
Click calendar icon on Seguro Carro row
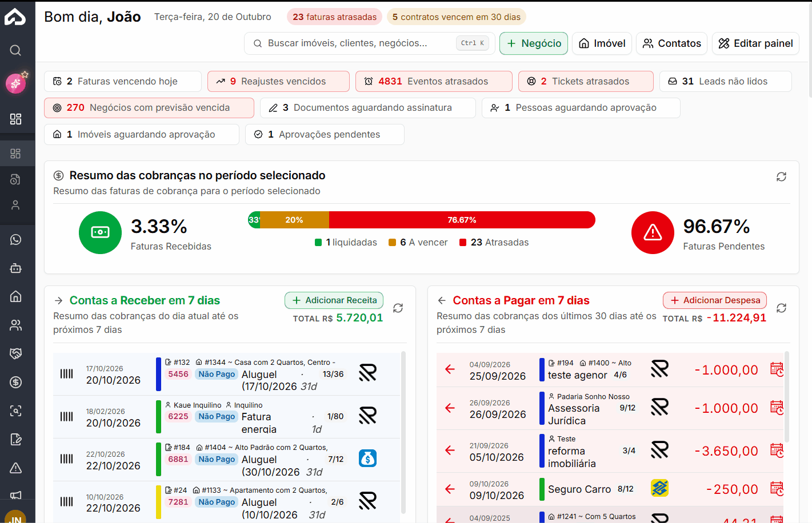tap(777, 489)
